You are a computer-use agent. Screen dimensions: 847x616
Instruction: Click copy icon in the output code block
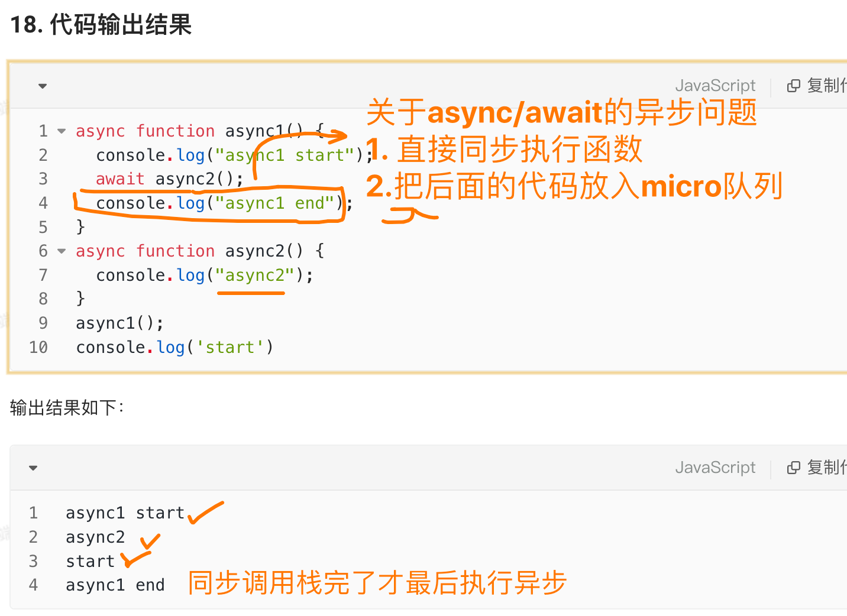[793, 468]
